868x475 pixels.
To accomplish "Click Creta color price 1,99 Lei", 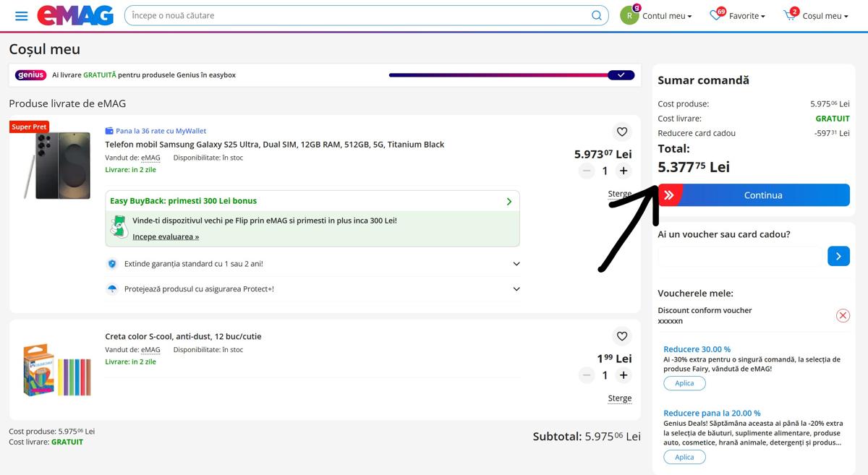I will (614, 359).
